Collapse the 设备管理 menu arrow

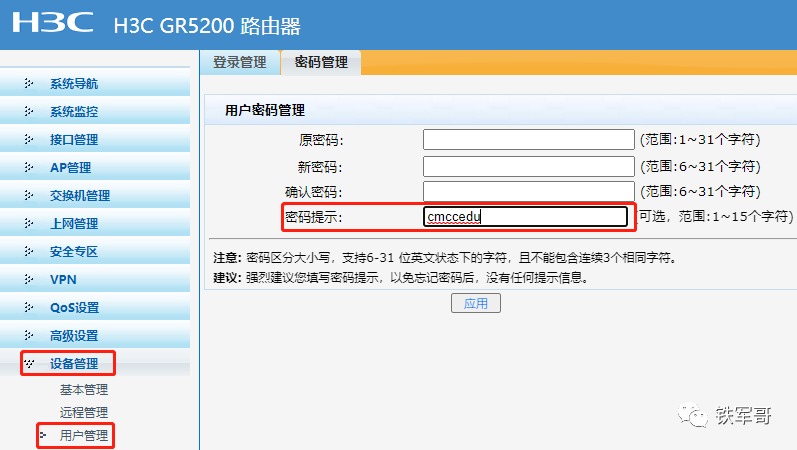(29, 364)
